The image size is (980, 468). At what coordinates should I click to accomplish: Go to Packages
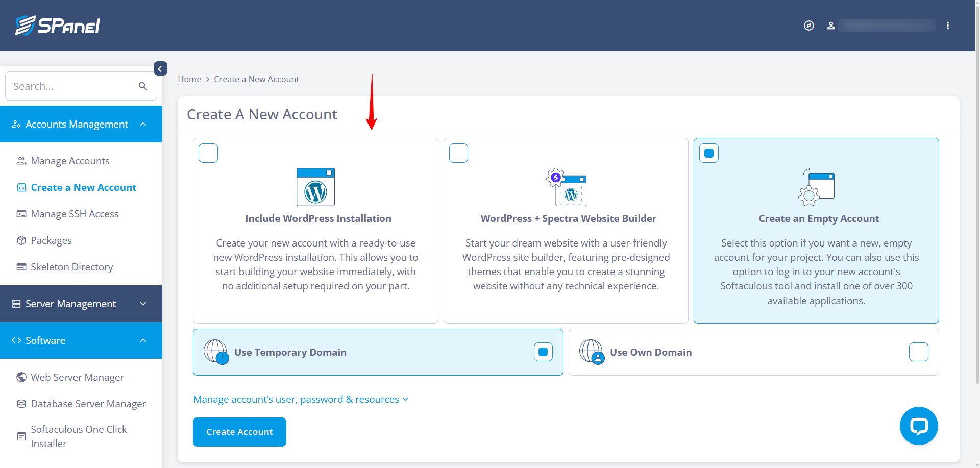point(51,240)
